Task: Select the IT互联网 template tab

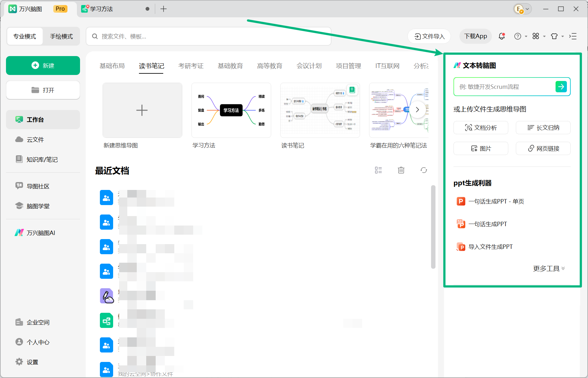Action: 387,66
